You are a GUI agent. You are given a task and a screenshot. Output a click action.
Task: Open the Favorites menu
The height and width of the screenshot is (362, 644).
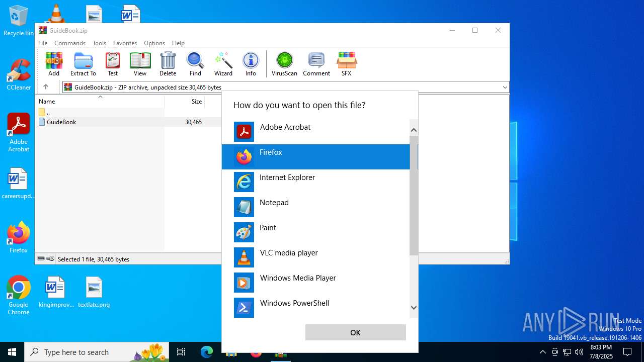[x=125, y=43]
